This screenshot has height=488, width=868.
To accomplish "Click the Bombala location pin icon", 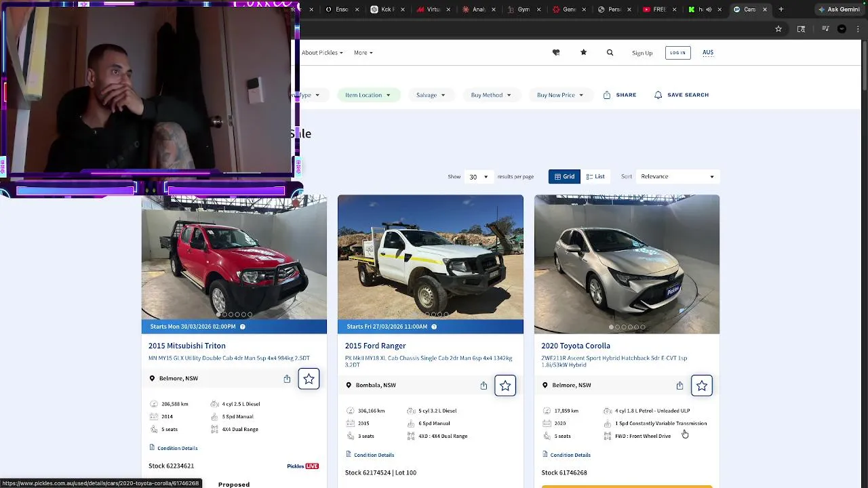I will tap(349, 385).
